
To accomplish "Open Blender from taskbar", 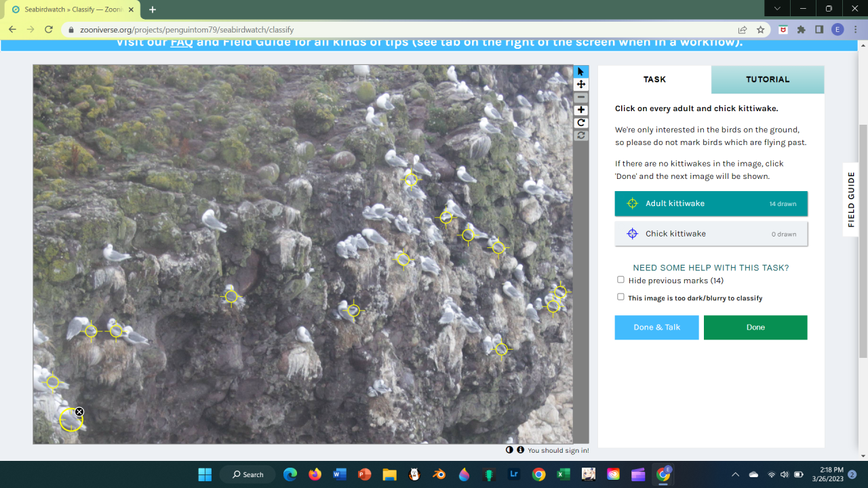I will pyautogui.click(x=439, y=474).
